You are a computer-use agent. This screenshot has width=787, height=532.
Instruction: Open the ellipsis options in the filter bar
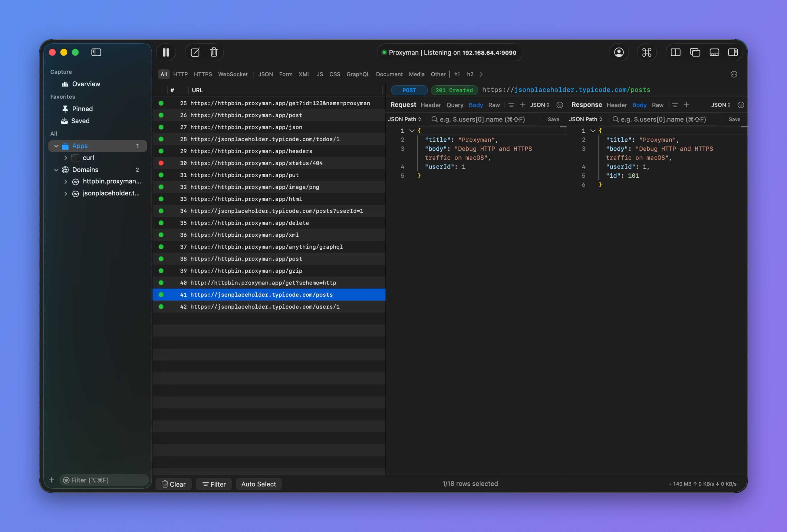tap(734, 74)
